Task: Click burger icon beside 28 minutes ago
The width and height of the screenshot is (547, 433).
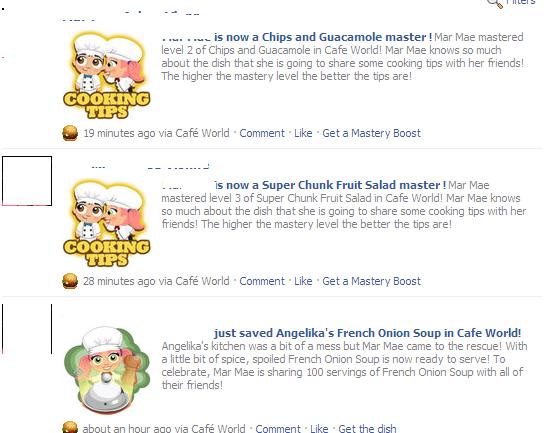Action: pos(70,281)
